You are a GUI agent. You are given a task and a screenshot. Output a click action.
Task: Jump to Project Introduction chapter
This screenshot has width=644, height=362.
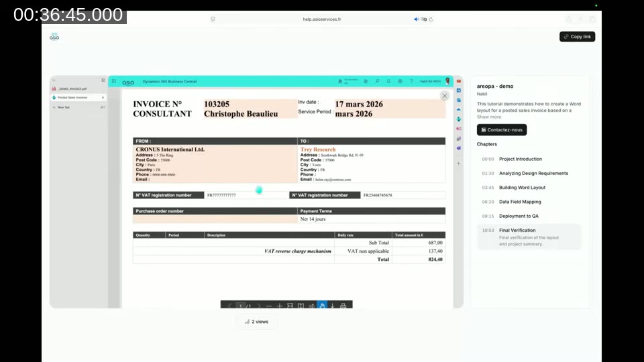point(529,159)
